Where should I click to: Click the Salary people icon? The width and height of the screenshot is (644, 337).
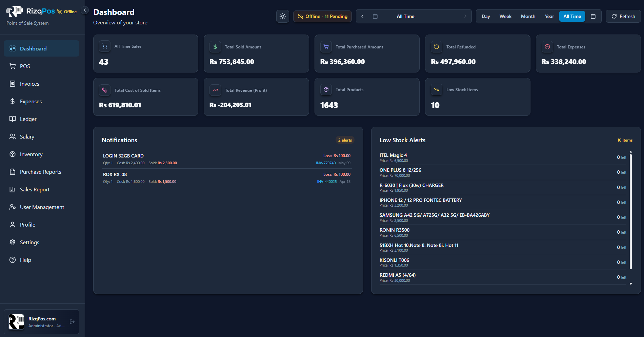click(13, 136)
